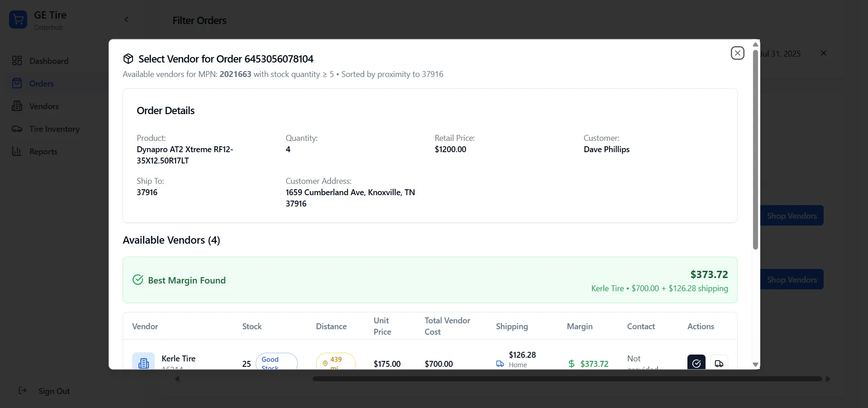Click the dialog vertical scrollbar thumb

click(x=755, y=149)
